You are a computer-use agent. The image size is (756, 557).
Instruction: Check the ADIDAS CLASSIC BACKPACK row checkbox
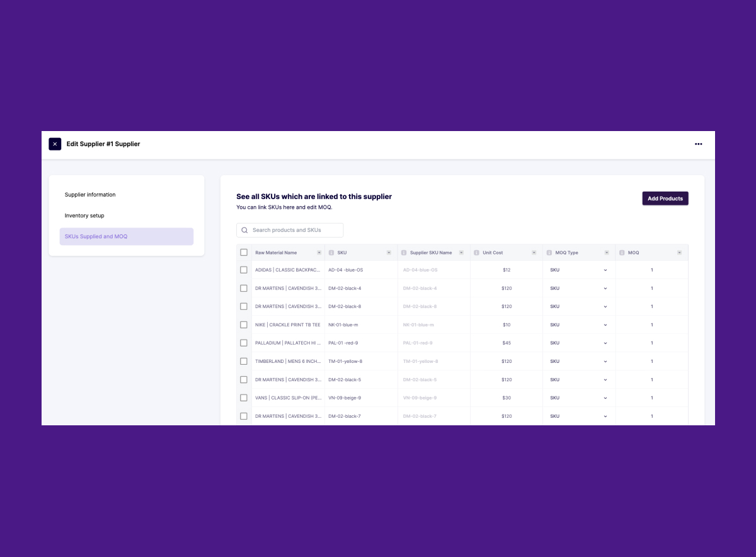pos(244,270)
